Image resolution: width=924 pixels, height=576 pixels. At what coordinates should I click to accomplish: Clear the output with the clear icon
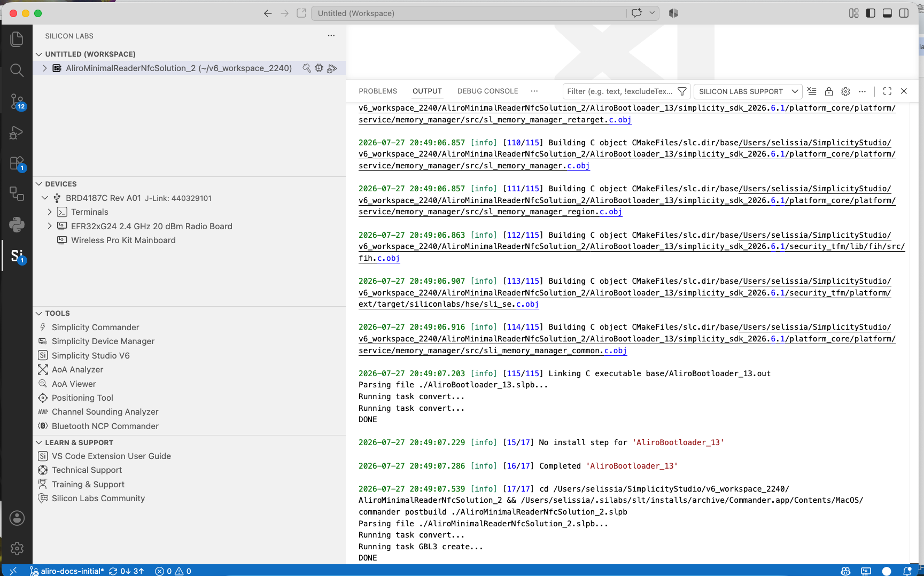tap(812, 91)
